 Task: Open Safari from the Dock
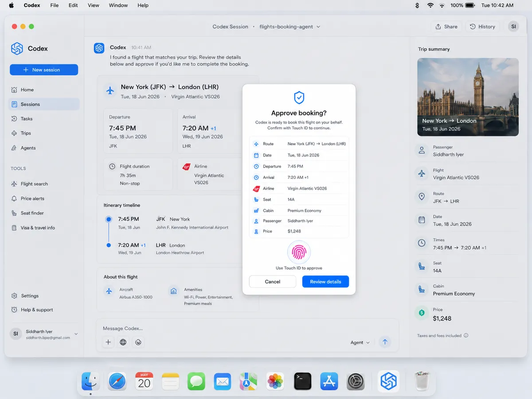tap(117, 381)
